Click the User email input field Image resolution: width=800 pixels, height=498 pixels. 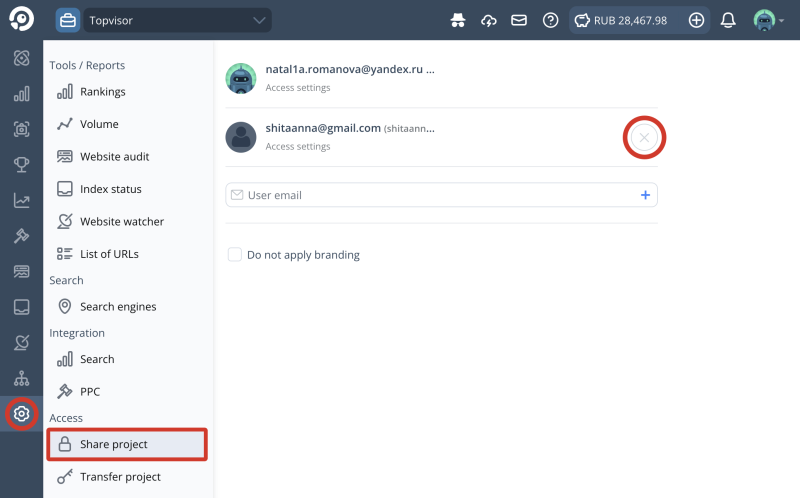click(x=441, y=195)
